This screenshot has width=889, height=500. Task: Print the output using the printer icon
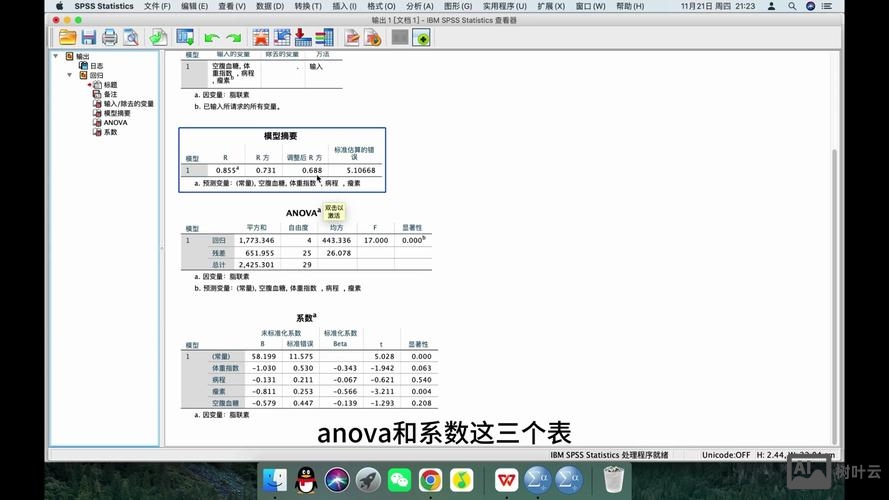point(109,38)
